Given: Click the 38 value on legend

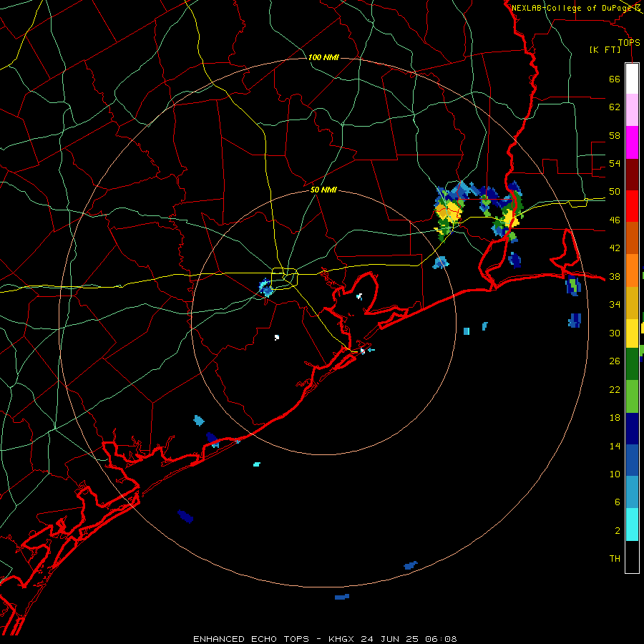Looking at the screenshot, I should point(615,276).
